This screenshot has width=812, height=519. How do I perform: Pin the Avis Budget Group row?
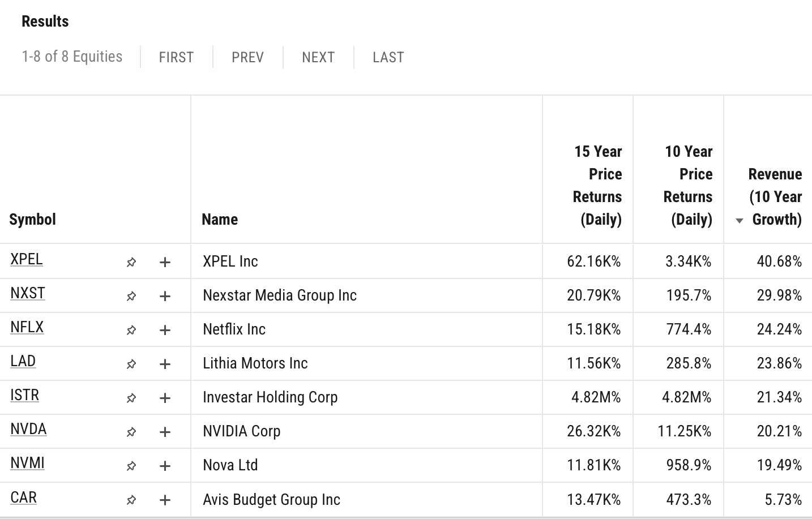(131, 500)
